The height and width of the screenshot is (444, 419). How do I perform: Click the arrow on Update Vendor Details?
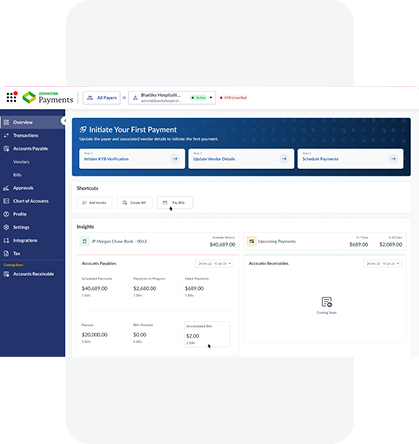[x=284, y=159]
